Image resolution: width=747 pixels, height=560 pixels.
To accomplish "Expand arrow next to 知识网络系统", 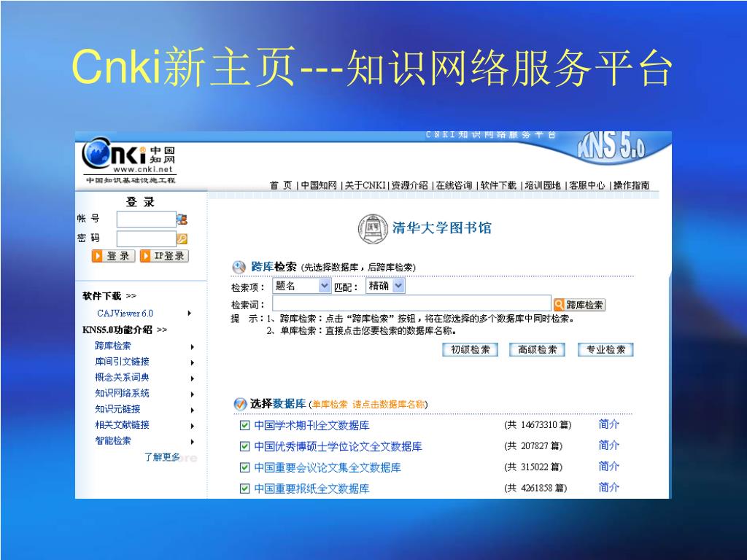I will 192,394.
